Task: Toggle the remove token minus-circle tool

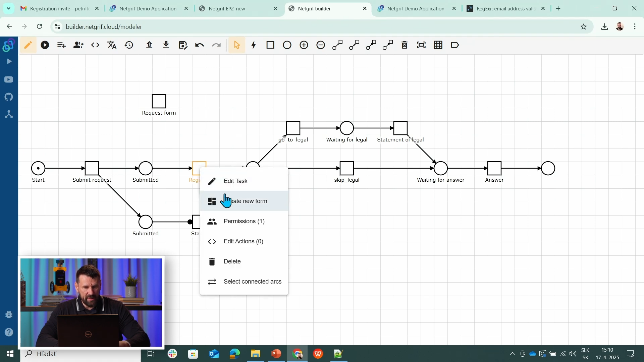Action: pos(321,45)
